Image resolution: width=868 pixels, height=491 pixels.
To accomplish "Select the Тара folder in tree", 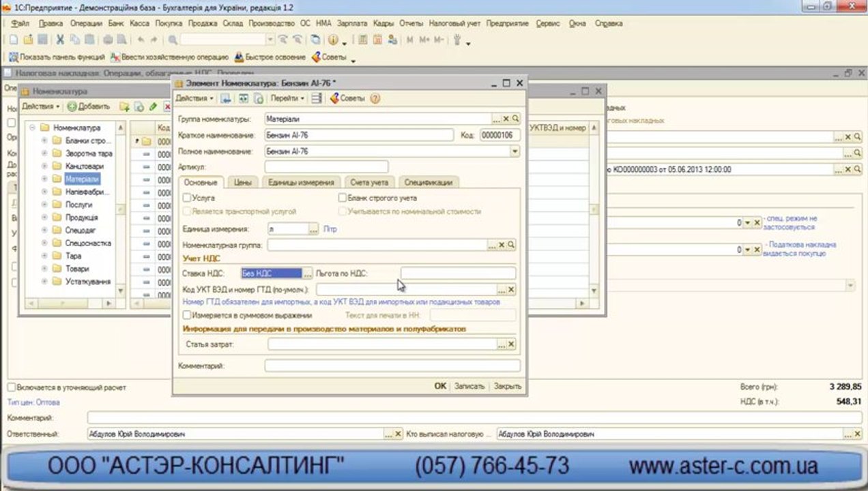I will pos(73,256).
